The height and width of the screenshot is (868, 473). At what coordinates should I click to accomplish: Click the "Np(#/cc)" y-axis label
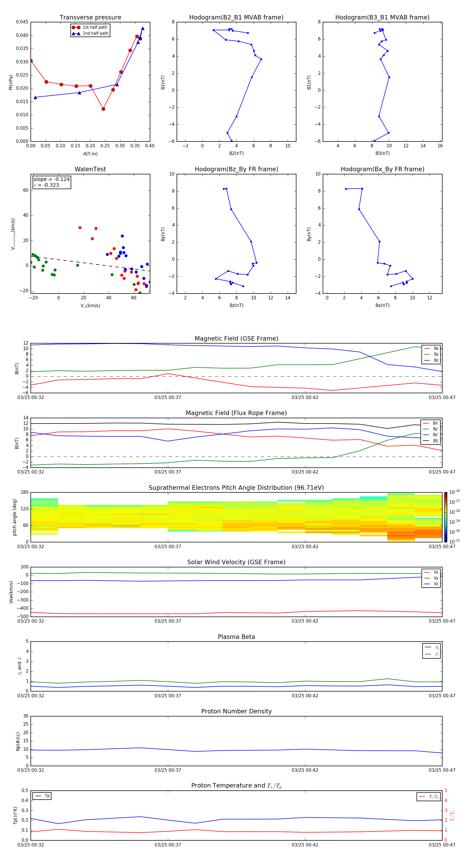(18, 741)
